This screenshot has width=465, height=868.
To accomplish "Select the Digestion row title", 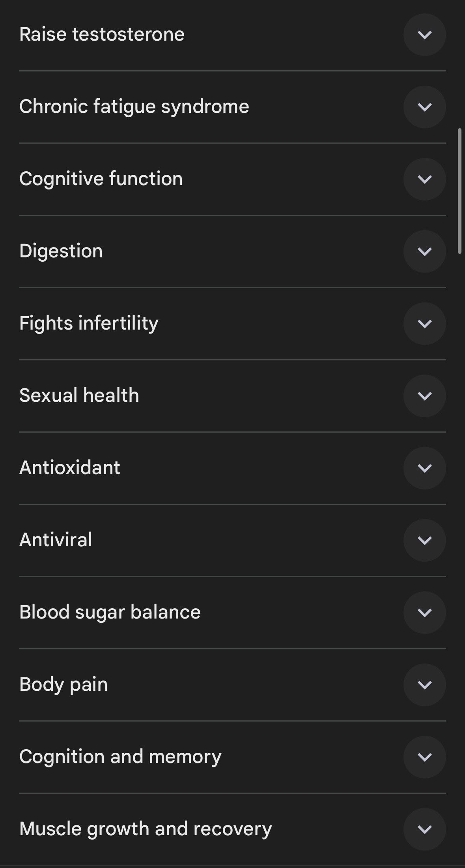I will coord(61,251).
